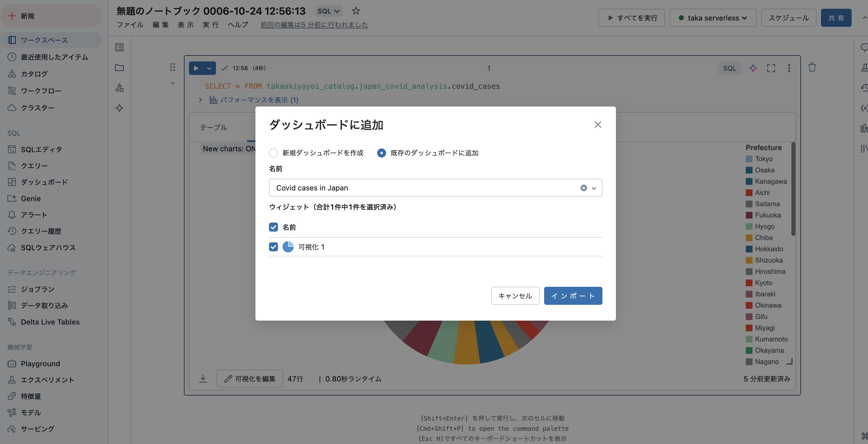Viewport: 868px width, 444px height.
Task: Uncheck the 可視化 1 widget checkbox
Action: (x=273, y=247)
